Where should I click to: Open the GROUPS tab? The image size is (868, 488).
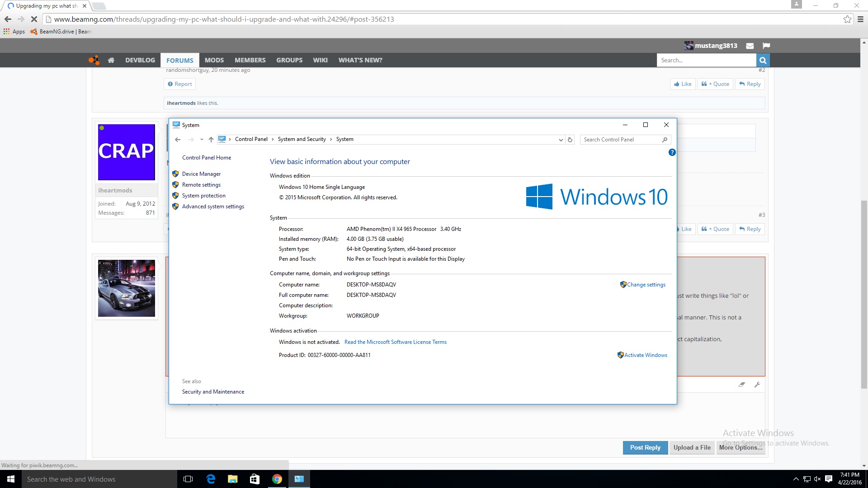289,60
